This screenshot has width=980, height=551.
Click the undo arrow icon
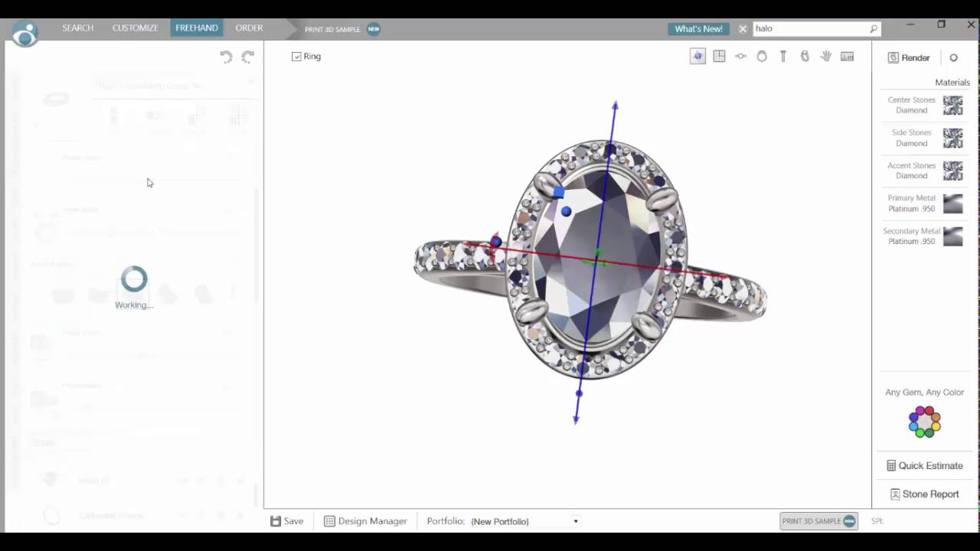[x=226, y=57]
